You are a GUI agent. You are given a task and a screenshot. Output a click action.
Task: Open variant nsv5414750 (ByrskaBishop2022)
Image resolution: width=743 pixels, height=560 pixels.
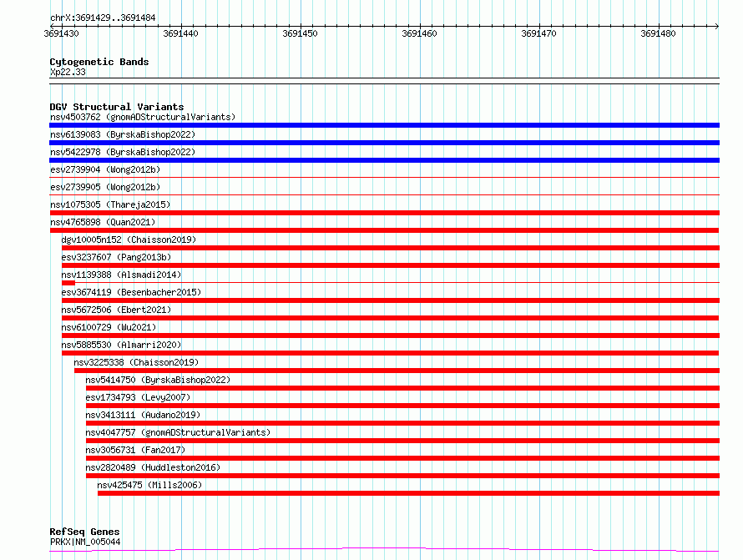(x=158, y=380)
